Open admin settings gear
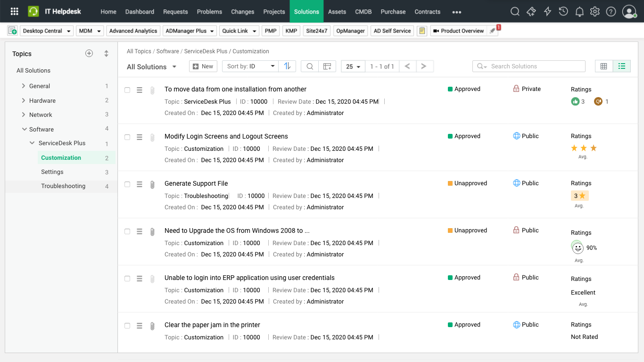 (595, 11)
